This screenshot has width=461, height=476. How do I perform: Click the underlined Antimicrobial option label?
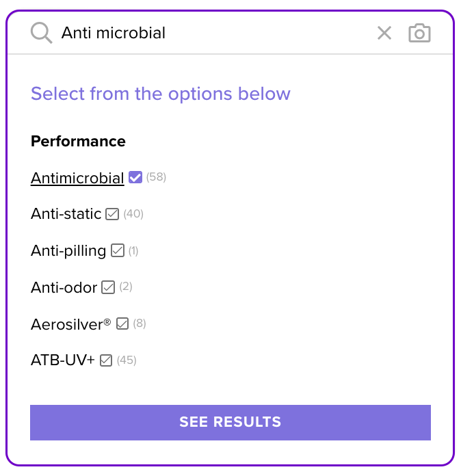pyautogui.click(x=77, y=178)
